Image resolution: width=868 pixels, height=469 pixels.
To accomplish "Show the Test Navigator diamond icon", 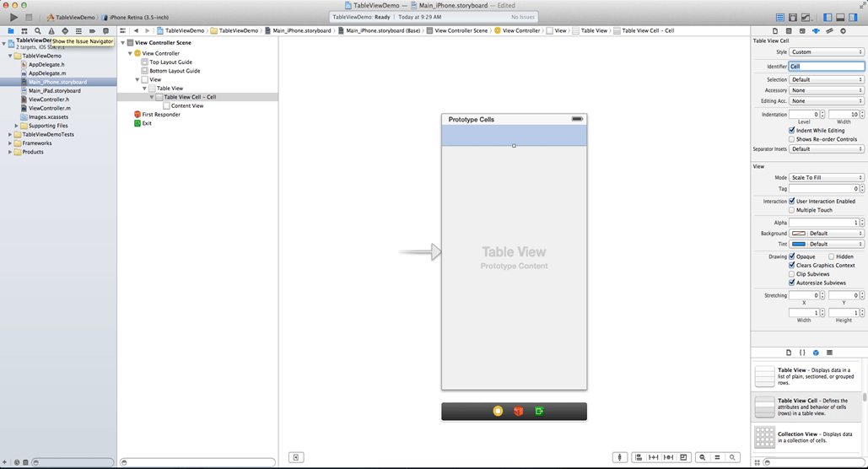I will tap(65, 31).
